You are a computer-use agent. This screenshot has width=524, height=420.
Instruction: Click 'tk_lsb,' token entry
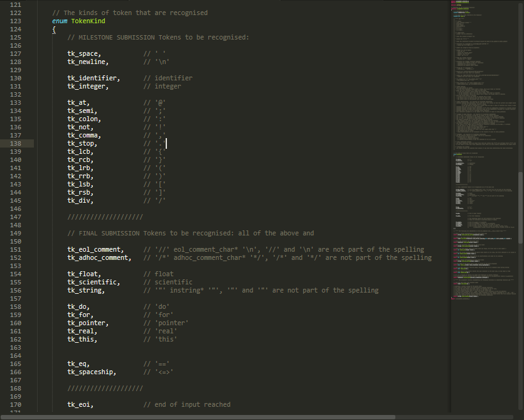(80, 184)
